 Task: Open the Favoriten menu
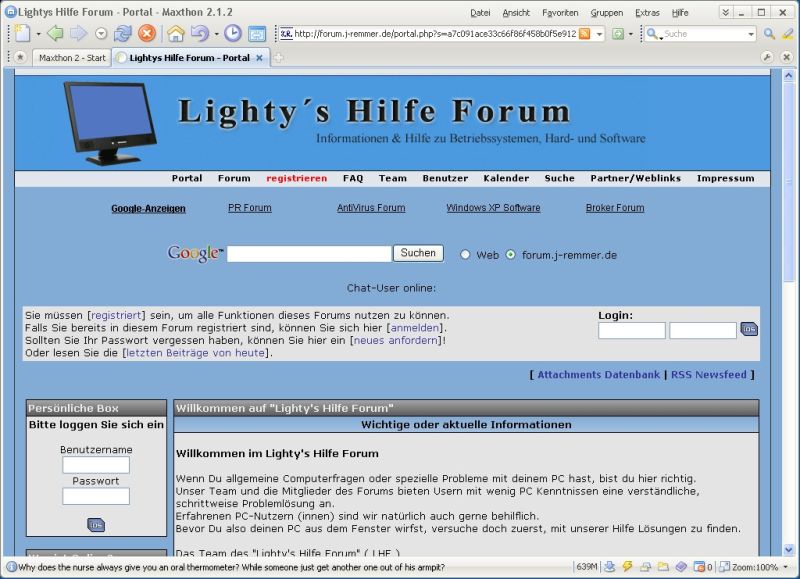click(560, 13)
